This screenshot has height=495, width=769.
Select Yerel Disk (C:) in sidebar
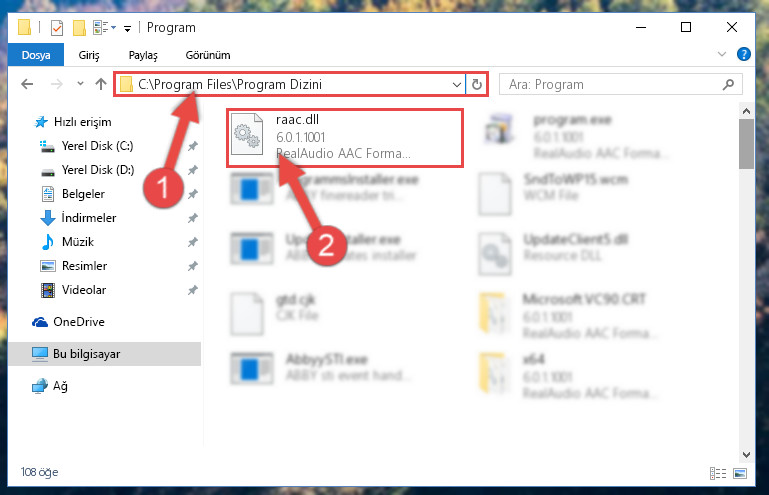(x=97, y=146)
